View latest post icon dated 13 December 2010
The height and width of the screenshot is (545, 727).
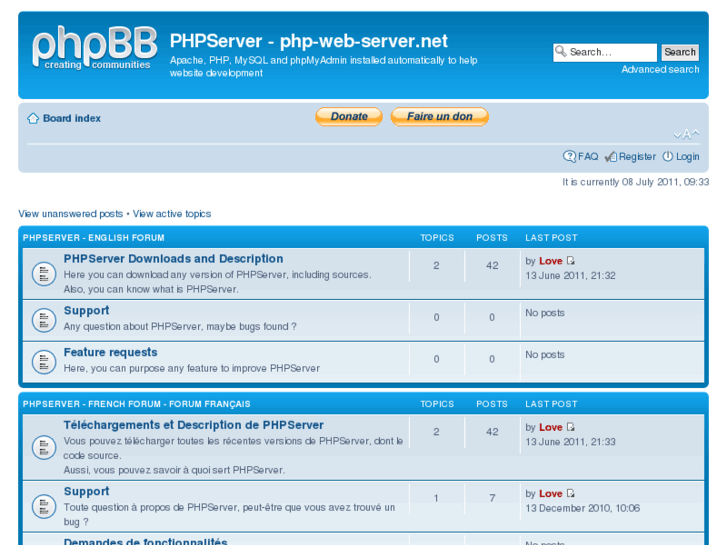(x=571, y=493)
